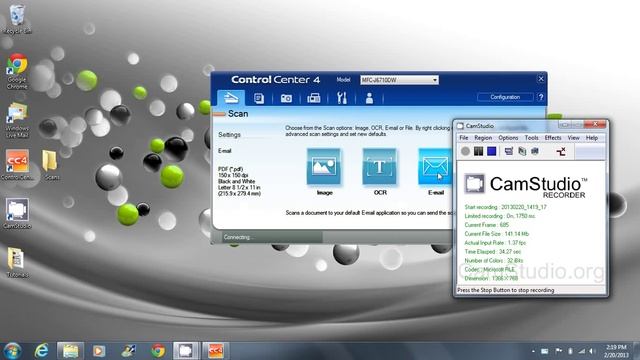The width and height of the screenshot is (640, 360).
Task: Click the 'Start recording' info line
Action: pyautogui.click(x=505, y=207)
